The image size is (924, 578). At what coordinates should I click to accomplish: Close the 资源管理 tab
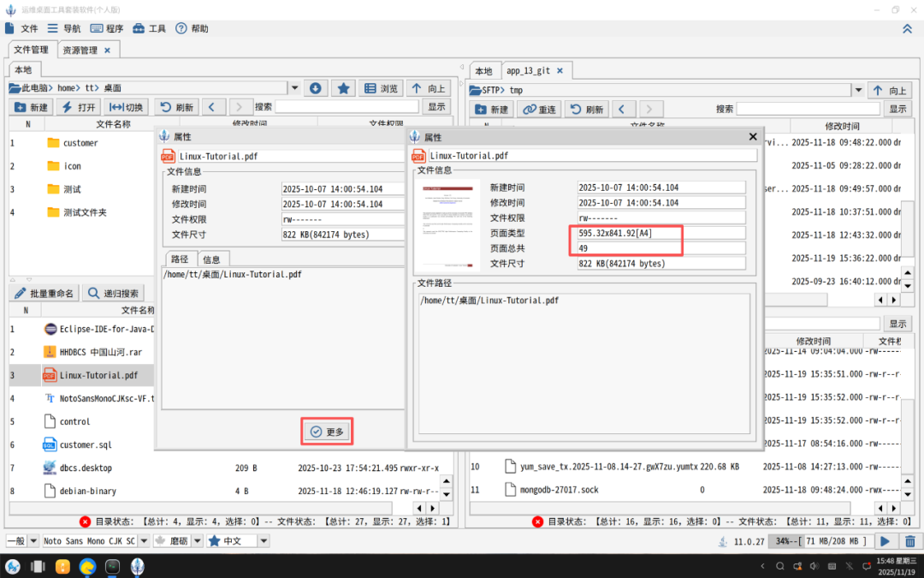(x=107, y=51)
